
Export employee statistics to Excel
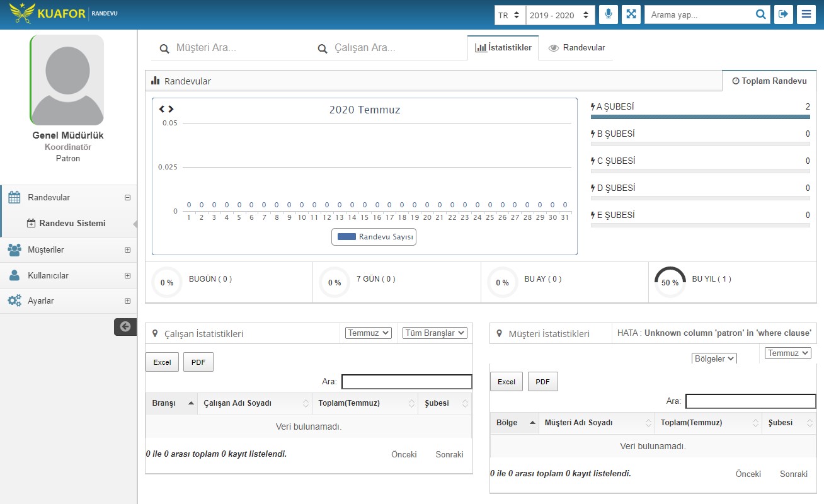[162, 362]
